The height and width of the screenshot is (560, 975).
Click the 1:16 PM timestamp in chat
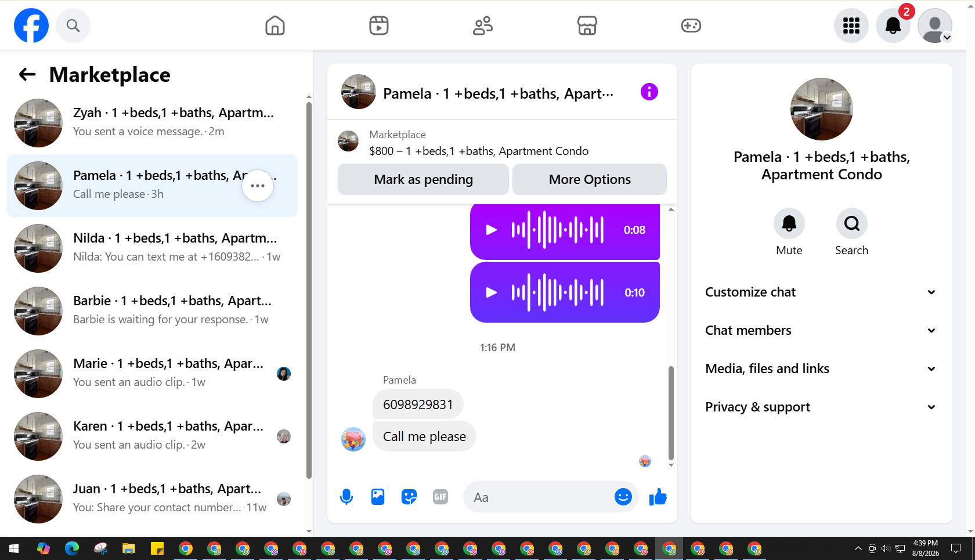497,348
